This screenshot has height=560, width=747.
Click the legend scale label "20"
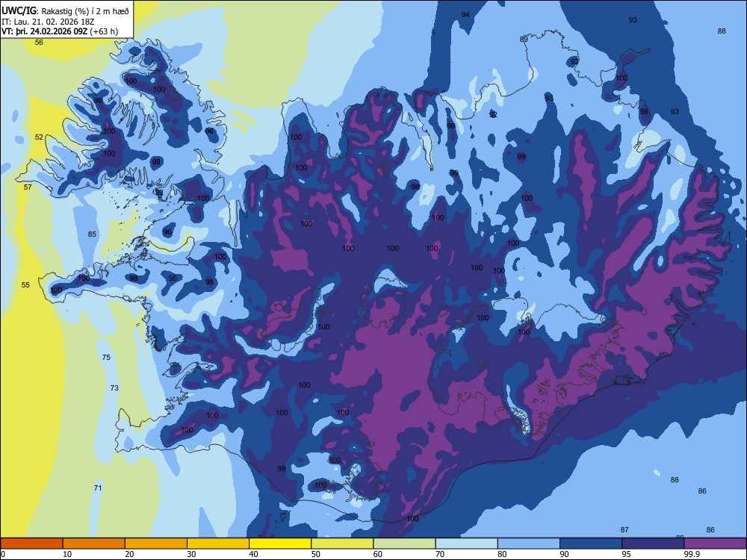(129, 554)
